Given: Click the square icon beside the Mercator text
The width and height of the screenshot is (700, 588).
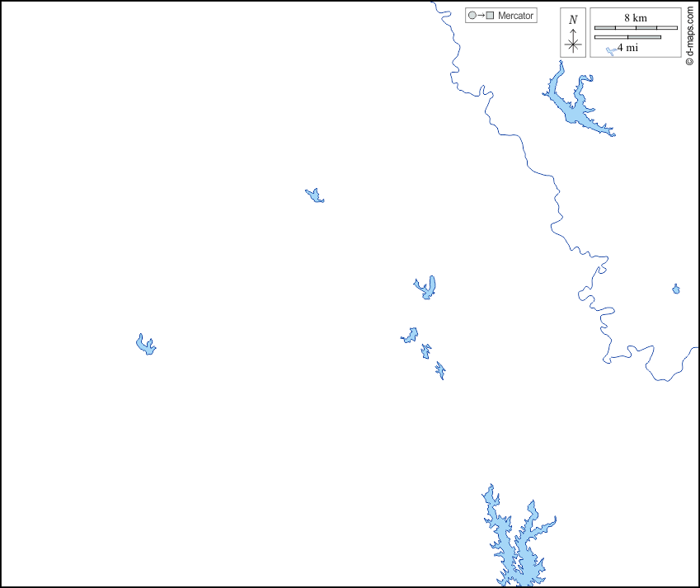Looking at the screenshot, I should click(490, 16).
